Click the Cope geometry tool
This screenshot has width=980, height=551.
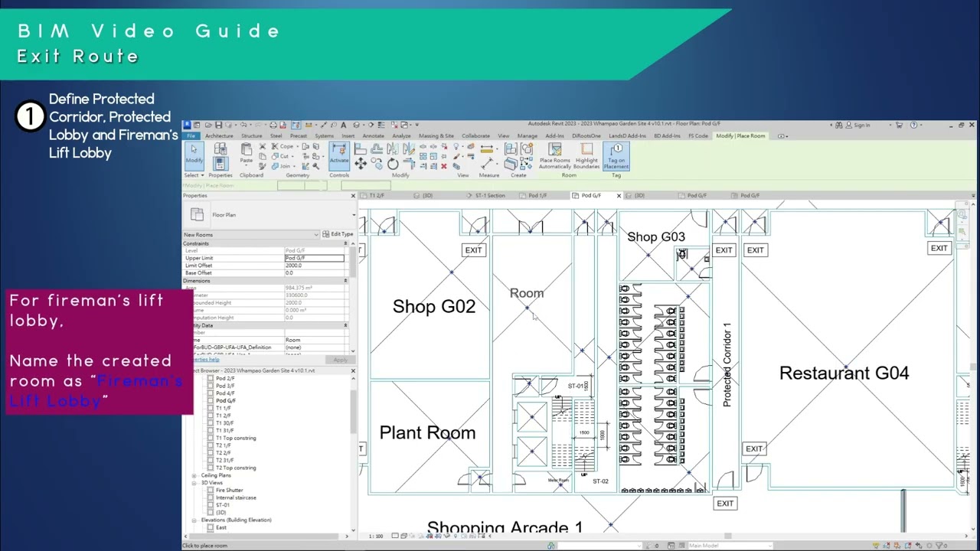click(283, 146)
